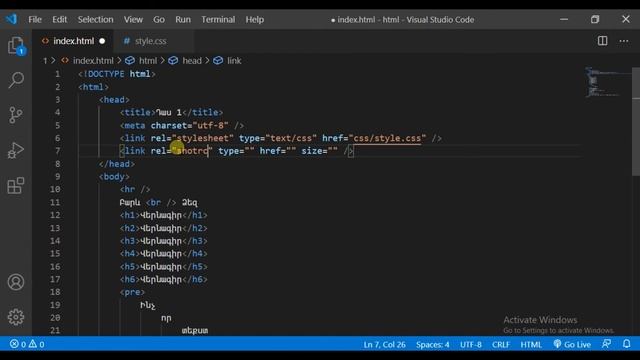Open Run and Debug view icon
The image size is (640, 360).
tap(16, 150)
